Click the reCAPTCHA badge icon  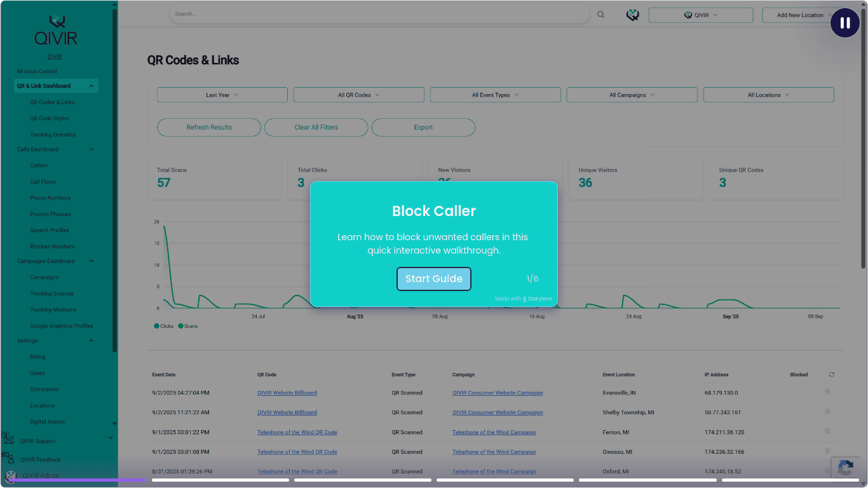[846, 469]
